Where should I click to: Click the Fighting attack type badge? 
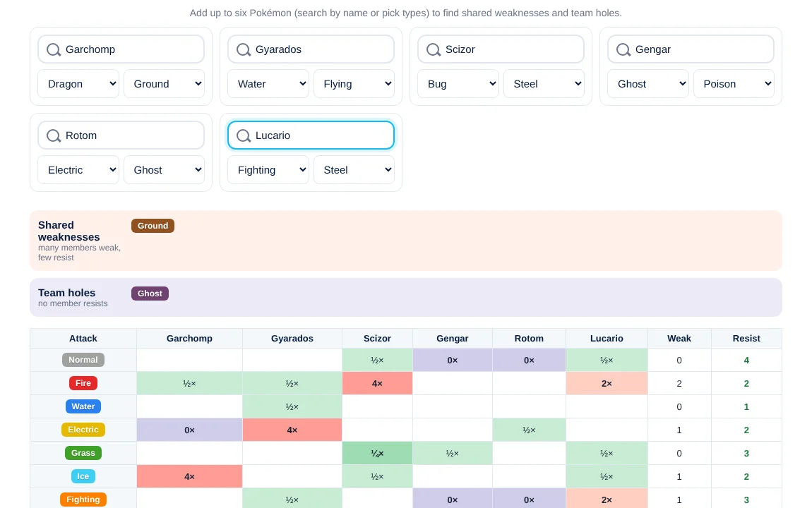tap(83, 500)
